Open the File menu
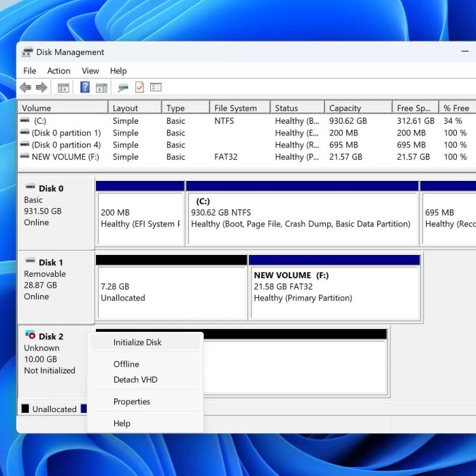 pos(30,71)
